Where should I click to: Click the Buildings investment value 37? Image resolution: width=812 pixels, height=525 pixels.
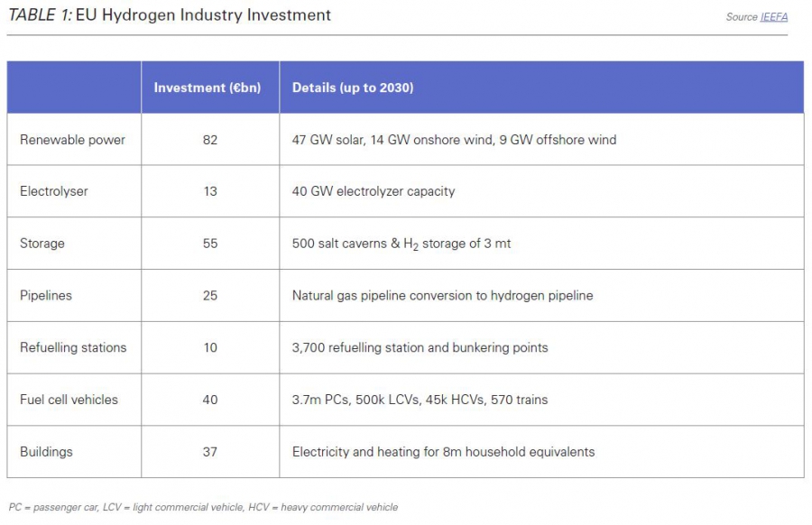pos(210,452)
